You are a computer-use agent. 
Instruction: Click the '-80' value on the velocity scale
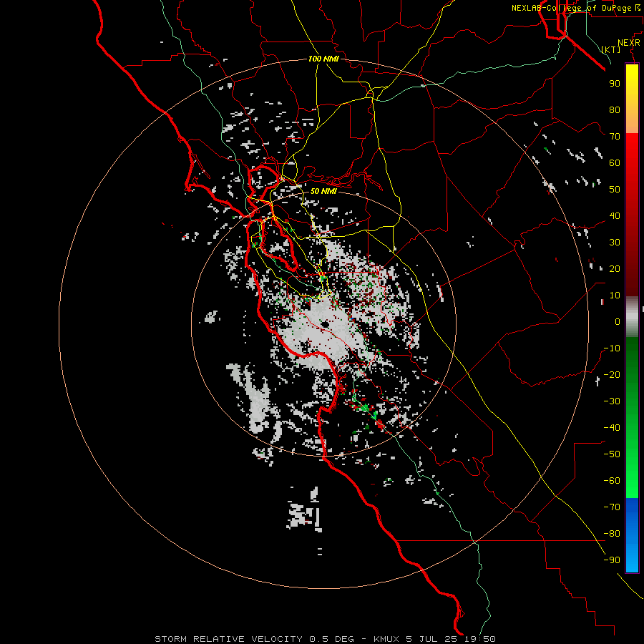pyautogui.click(x=612, y=534)
